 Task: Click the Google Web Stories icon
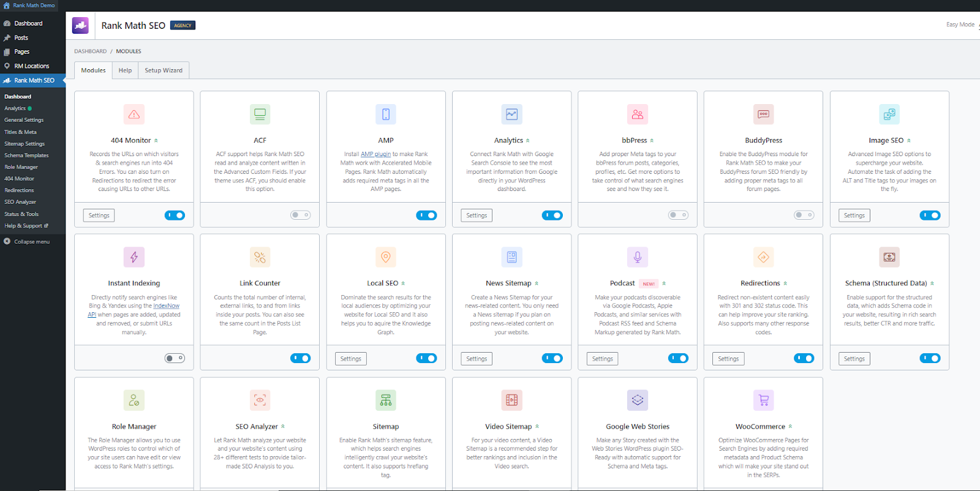pos(638,400)
